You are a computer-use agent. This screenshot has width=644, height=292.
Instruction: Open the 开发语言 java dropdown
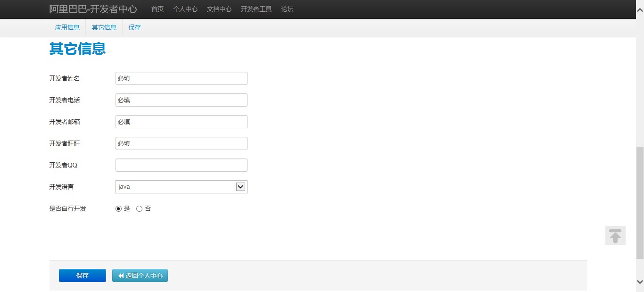tap(182, 187)
